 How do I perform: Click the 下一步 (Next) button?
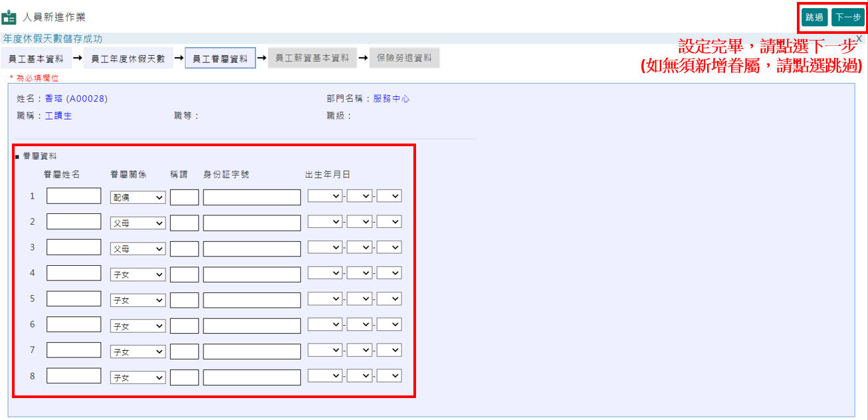point(847,17)
